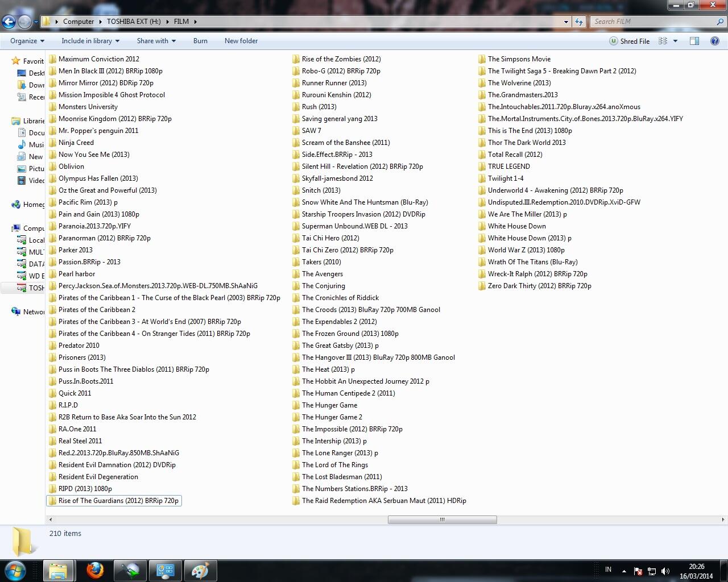Image resolution: width=728 pixels, height=582 pixels.
Task: Select the TRUE LEGEND folder
Action: point(504,167)
